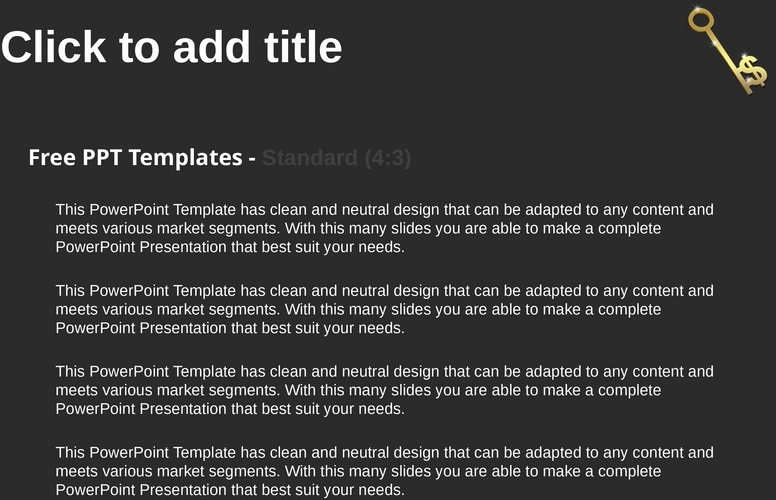Select the 'Free PPT Templates' heading text
776x500 pixels.
point(135,158)
